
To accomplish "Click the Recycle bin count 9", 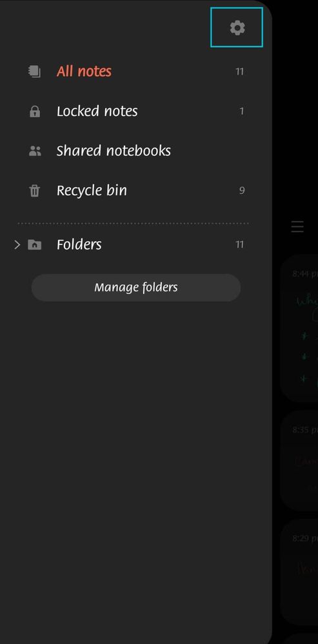I will pos(242,191).
